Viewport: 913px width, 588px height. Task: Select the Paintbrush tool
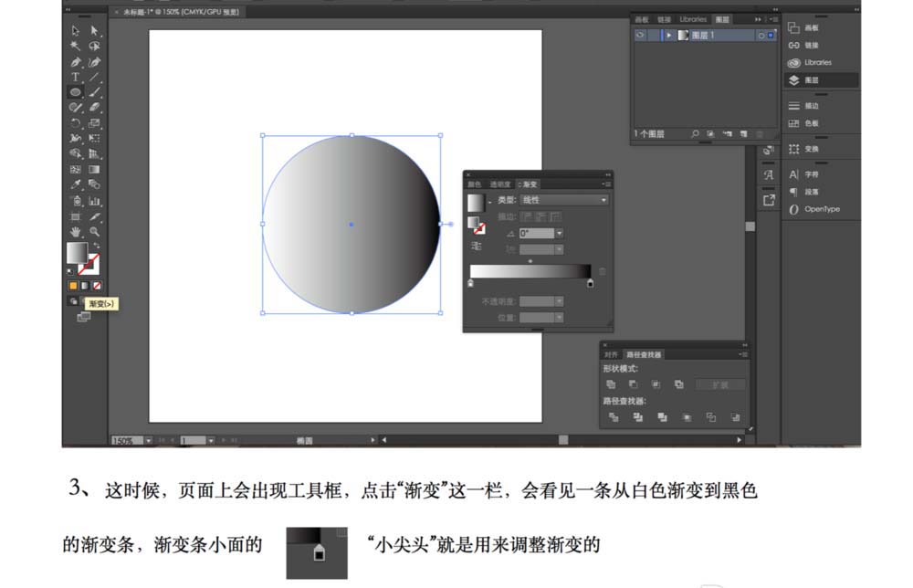coord(94,92)
